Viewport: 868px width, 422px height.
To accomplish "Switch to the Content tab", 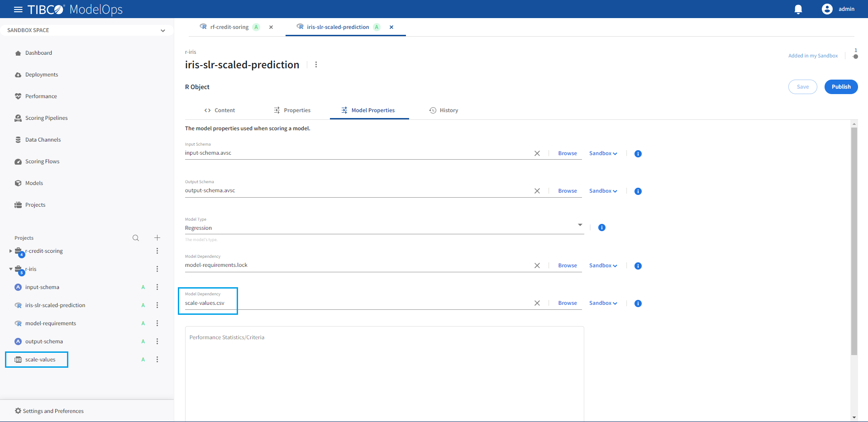I will (x=219, y=110).
